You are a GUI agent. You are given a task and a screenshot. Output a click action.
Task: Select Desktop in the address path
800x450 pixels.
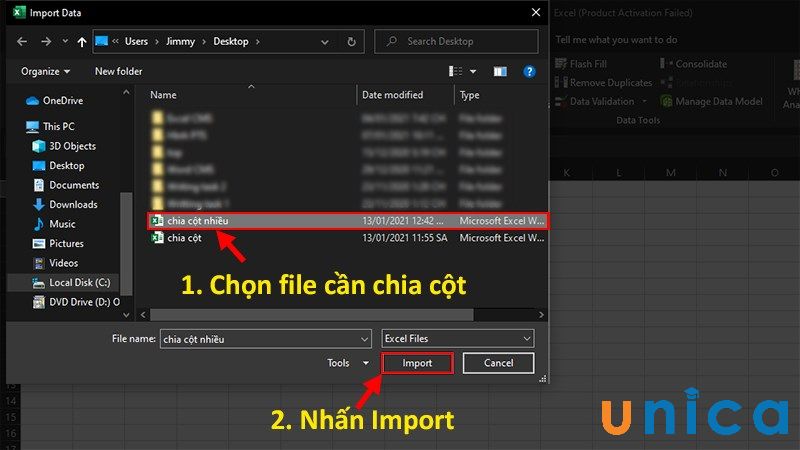coord(231,41)
